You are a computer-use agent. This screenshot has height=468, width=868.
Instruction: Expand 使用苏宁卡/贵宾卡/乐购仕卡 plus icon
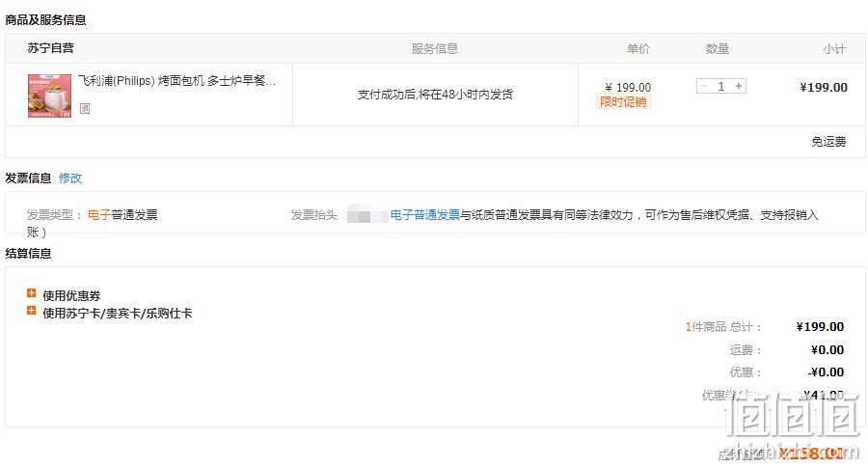point(32,311)
